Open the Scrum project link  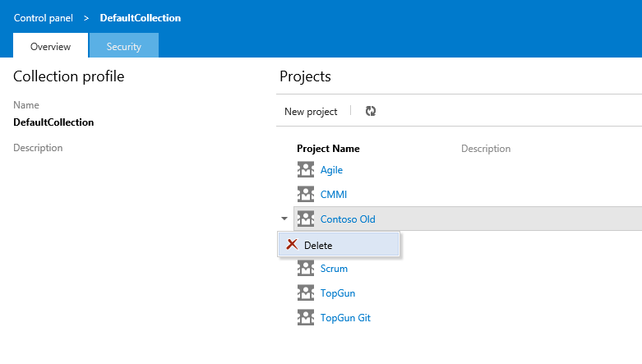[334, 269]
